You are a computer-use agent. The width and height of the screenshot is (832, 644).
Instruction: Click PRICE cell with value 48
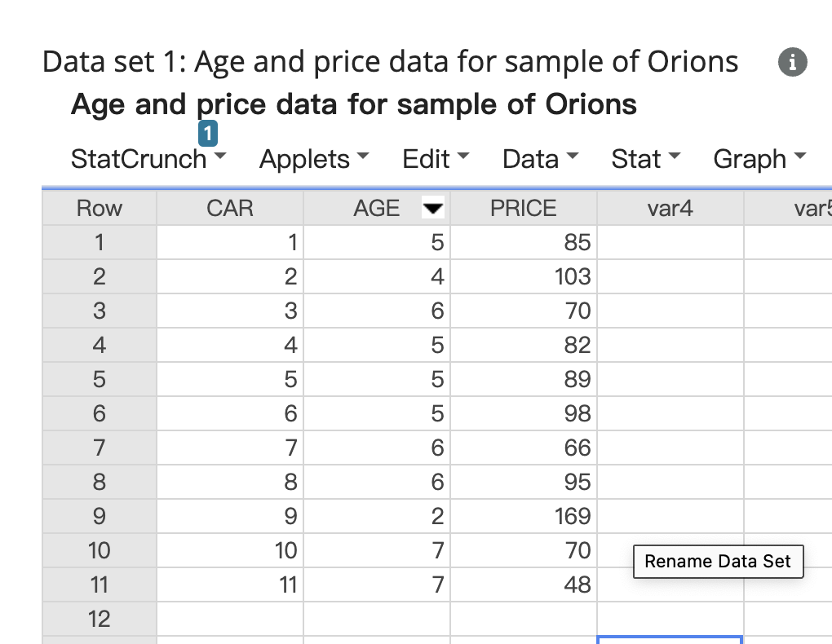[x=523, y=584]
